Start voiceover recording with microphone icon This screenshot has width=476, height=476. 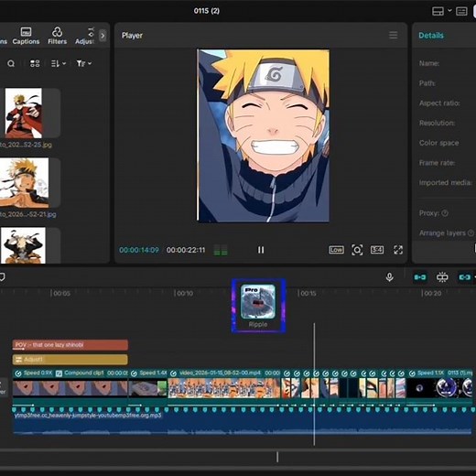[x=389, y=277]
